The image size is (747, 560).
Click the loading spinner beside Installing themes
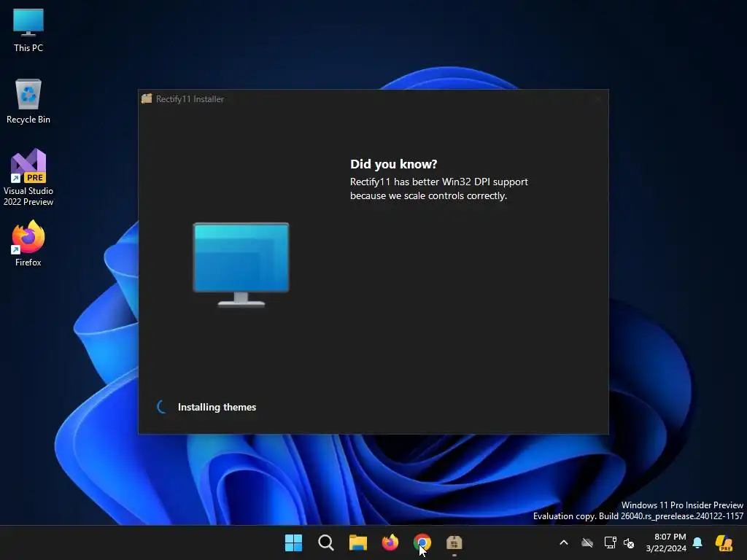162,407
